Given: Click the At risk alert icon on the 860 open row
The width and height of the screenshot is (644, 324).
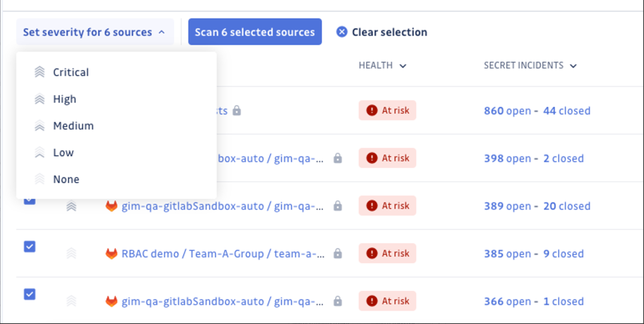Looking at the screenshot, I should pyautogui.click(x=372, y=110).
